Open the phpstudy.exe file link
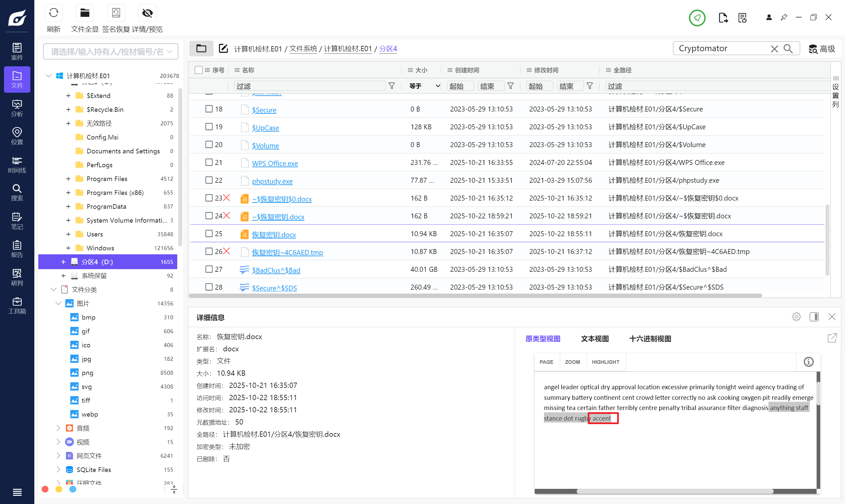Screen dimensions: 845x504 (x=272, y=181)
